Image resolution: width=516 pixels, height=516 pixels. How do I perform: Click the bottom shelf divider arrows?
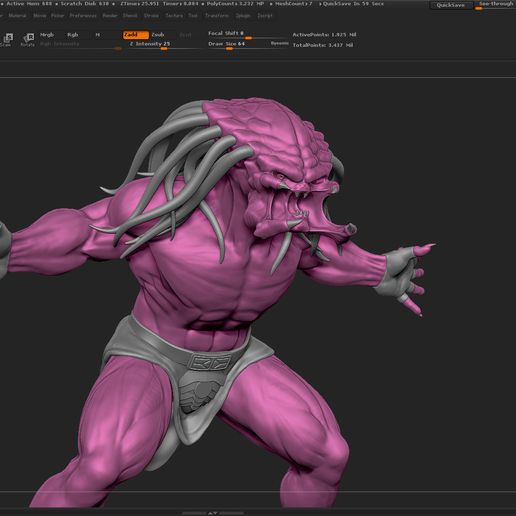coord(213,513)
